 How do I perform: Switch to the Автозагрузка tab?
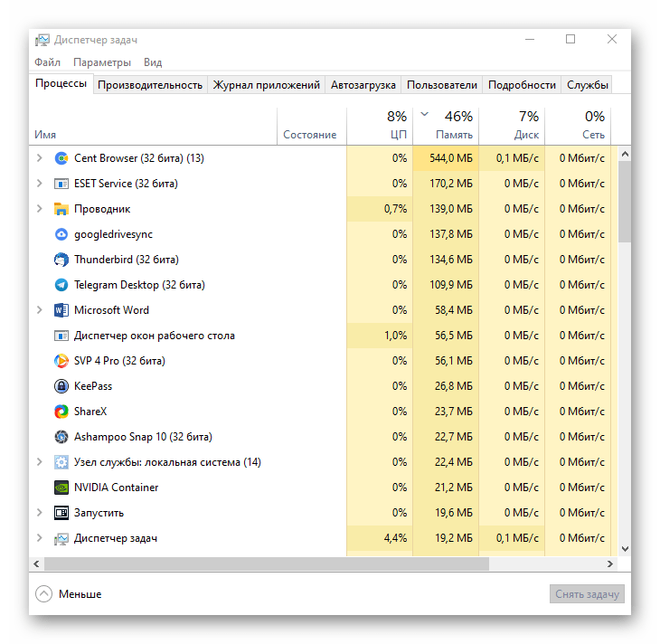click(x=363, y=85)
